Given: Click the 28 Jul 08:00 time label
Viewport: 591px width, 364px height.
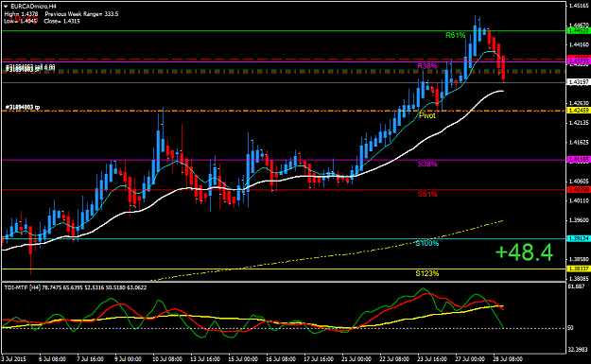Looking at the screenshot, I should point(508,358).
